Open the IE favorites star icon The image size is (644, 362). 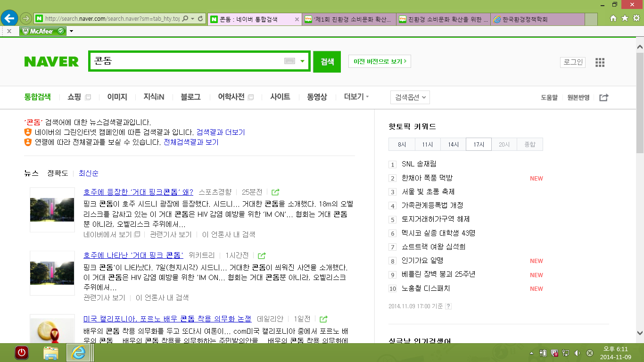point(625,18)
